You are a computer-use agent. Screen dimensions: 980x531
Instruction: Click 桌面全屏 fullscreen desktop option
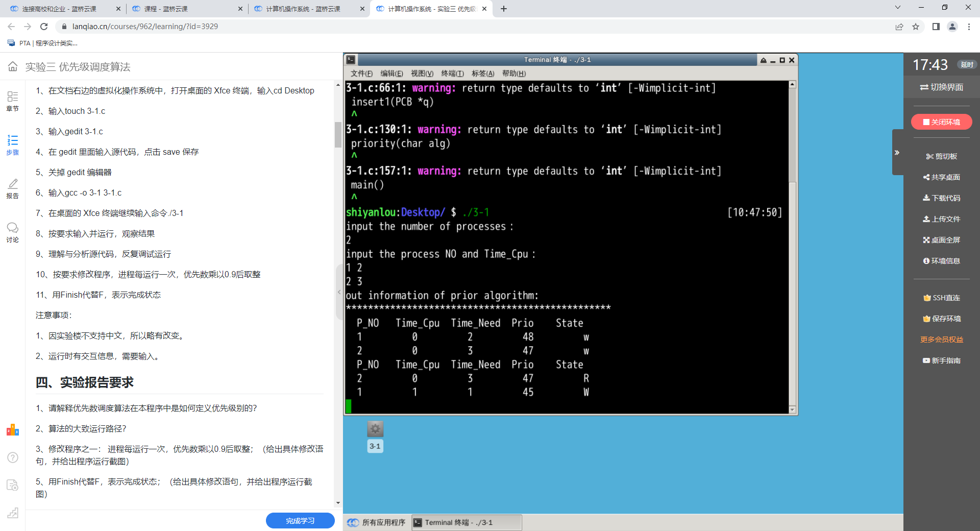point(942,240)
